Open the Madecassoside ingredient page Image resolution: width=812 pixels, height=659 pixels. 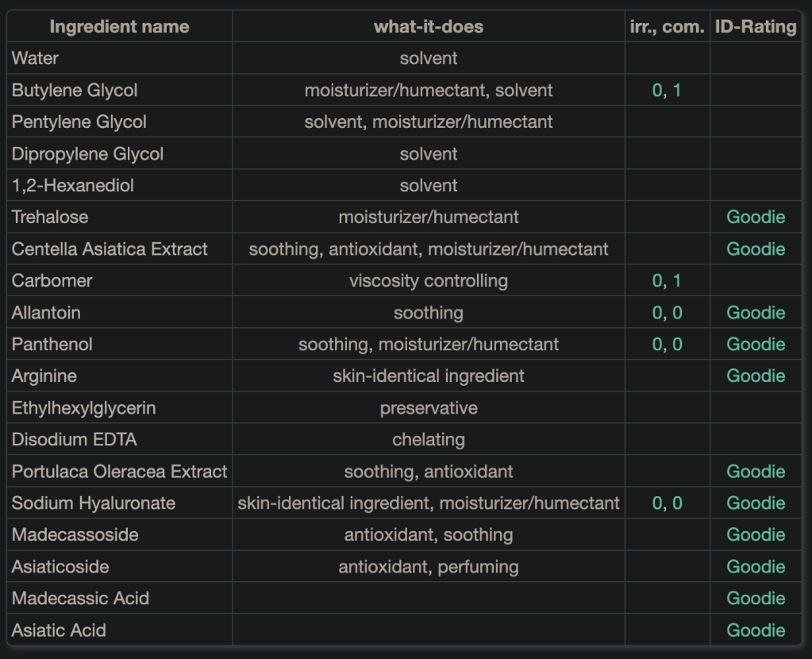[75, 535]
